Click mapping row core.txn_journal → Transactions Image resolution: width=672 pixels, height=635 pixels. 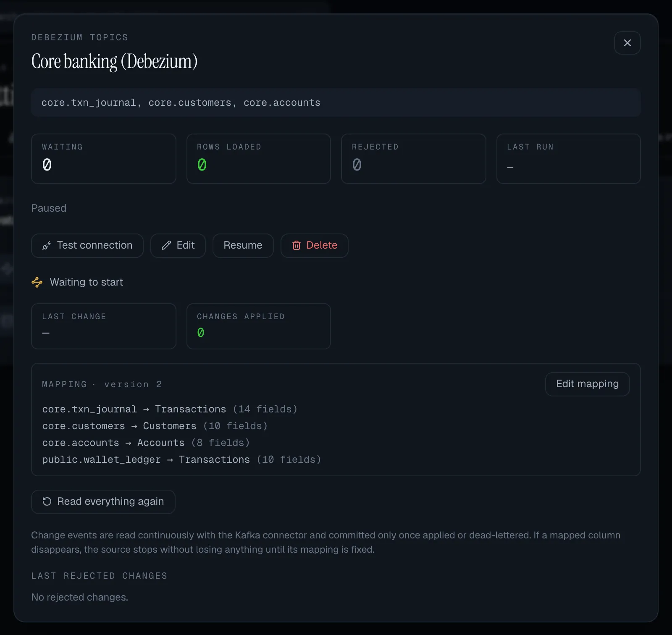(170, 409)
